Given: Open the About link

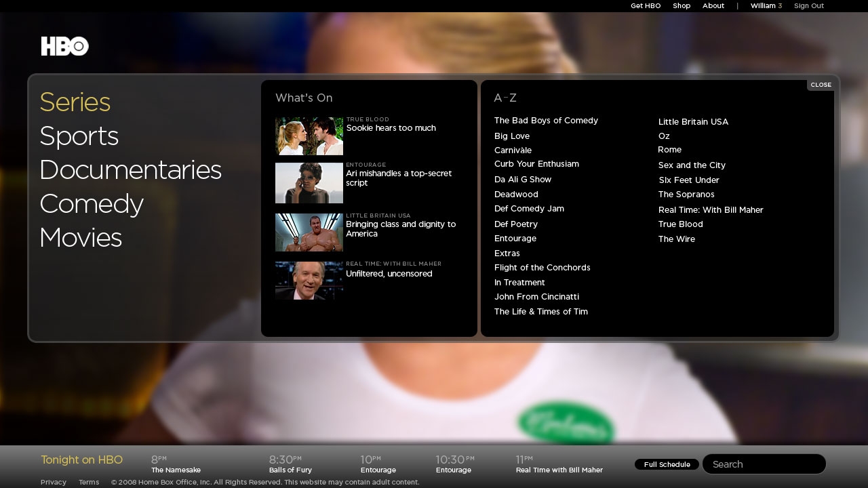Looking at the screenshot, I should click(x=713, y=5).
